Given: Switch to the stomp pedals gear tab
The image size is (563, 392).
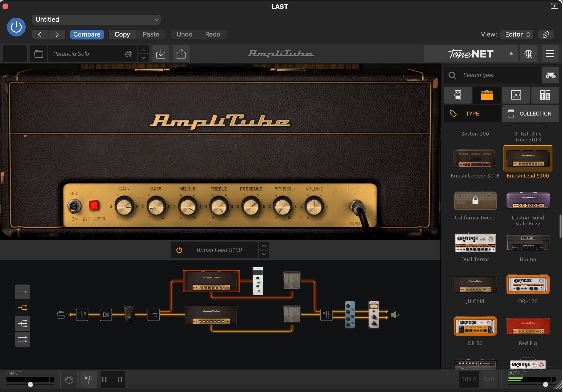Looking at the screenshot, I should point(458,95).
